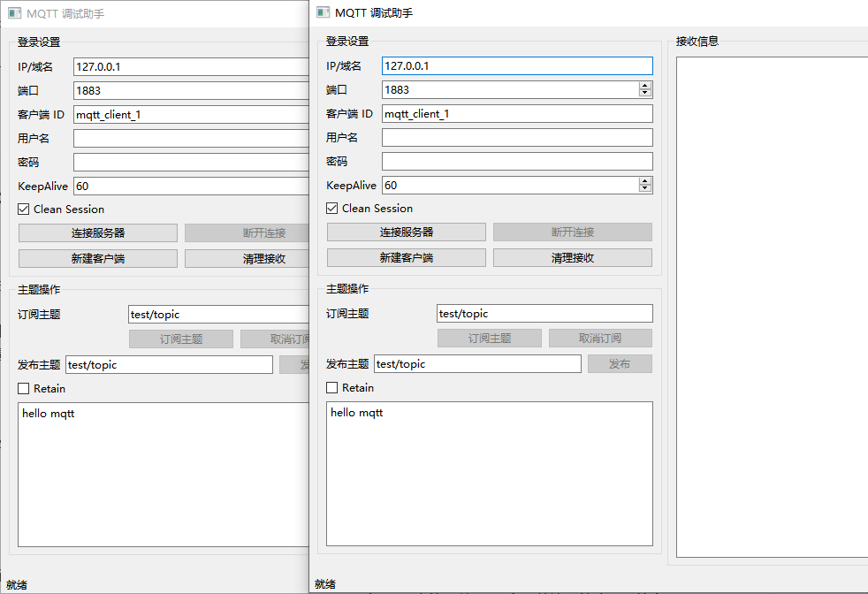
Task: Toggle Clean Session checkbox in the back window
Action: 23,209
